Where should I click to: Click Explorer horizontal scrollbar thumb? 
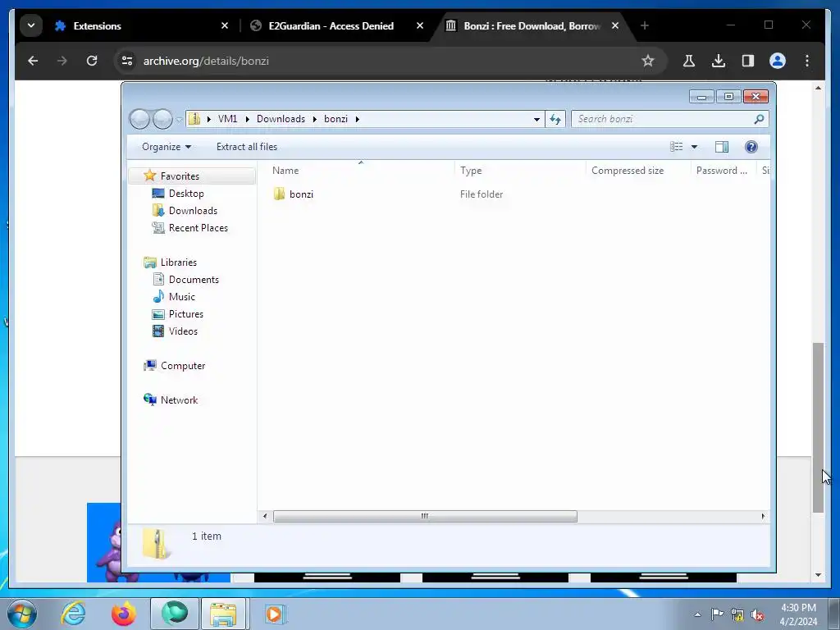click(x=425, y=517)
